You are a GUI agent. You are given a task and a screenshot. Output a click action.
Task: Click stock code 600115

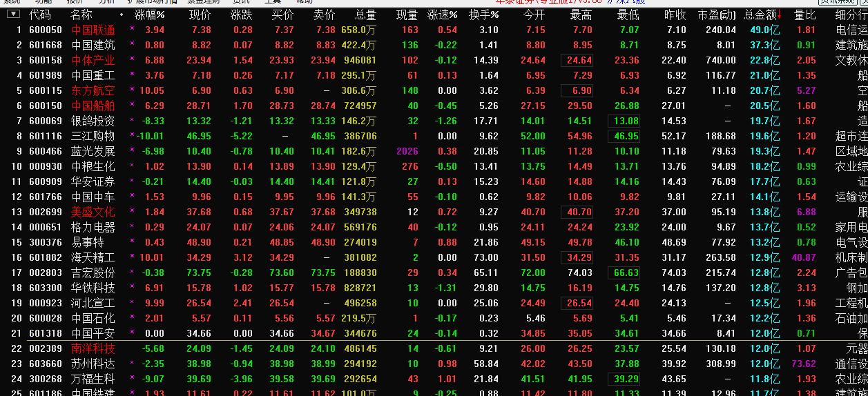click(x=46, y=90)
